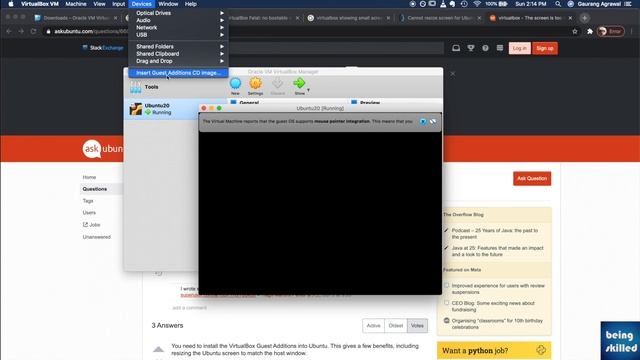Click the blue info icon on notification bar
This screenshot has height=360, width=640.
(x=423, y=122)
